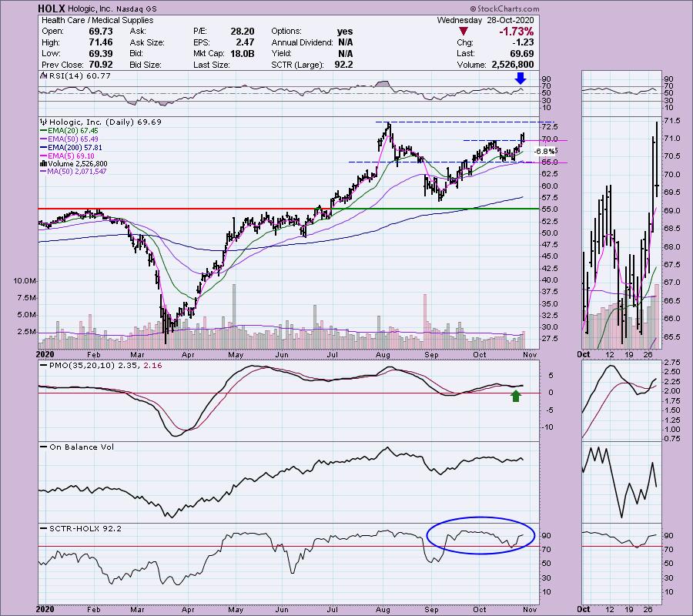Click the 72.5 price axis label
This screenshot has width=693, height=616.
point(549,127)
